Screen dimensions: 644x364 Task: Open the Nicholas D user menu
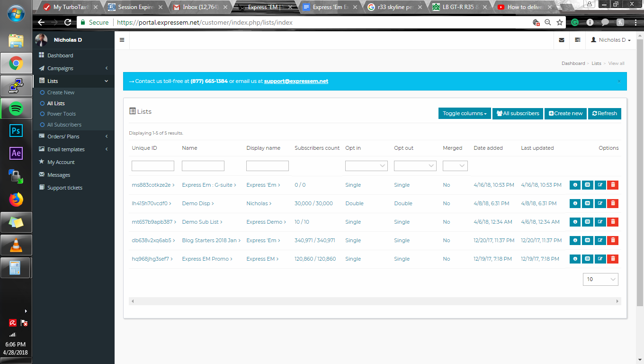tap(611, 40)
